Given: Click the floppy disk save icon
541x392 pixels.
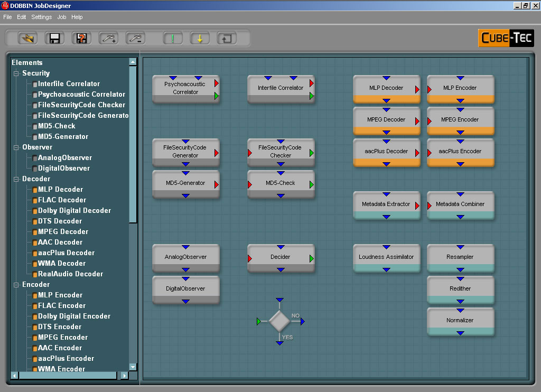Looking at the screenshot, I should point(54,38).
